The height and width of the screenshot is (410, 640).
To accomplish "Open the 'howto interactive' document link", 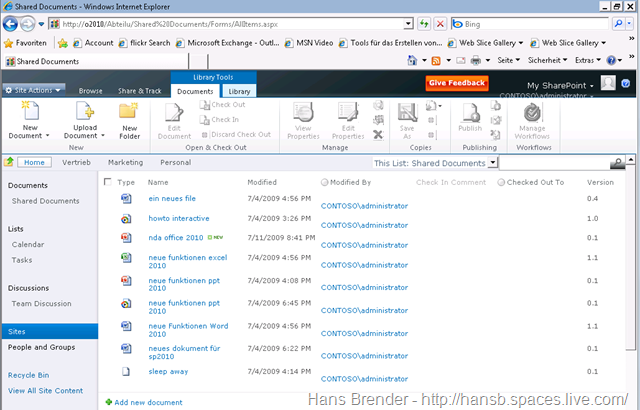I will [182, 218].
